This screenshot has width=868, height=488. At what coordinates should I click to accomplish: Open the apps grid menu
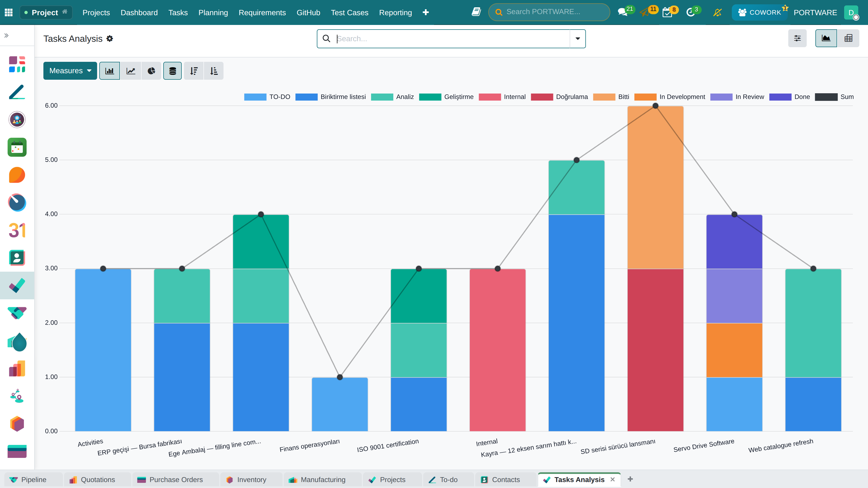tap(9, 12)
